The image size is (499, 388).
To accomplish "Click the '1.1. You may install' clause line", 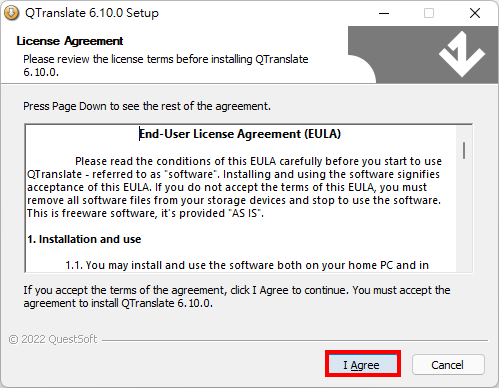I will (x=247, y=265).
